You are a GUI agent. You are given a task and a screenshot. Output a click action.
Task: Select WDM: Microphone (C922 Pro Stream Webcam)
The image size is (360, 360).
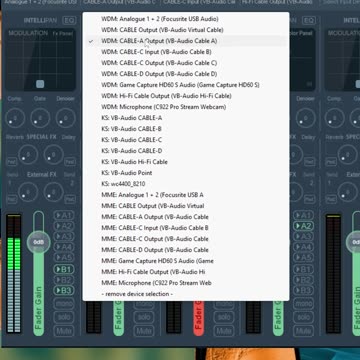coord(186,107)
